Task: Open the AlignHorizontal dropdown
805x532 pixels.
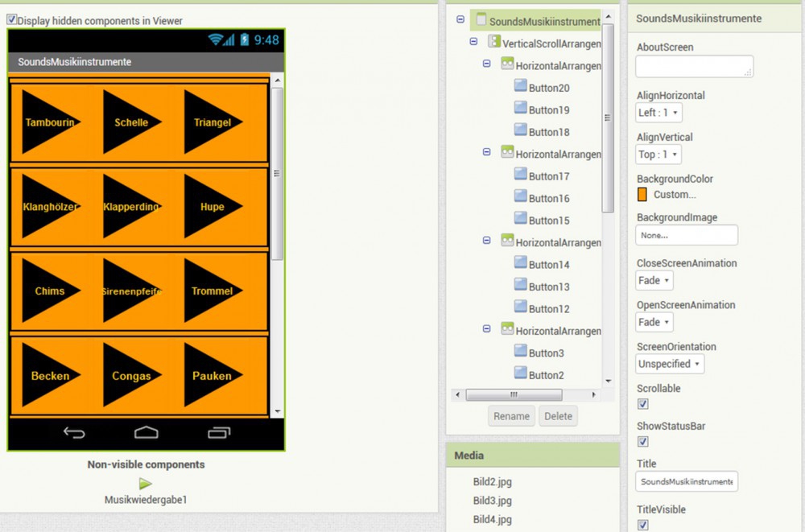Action: pos(658,113)
